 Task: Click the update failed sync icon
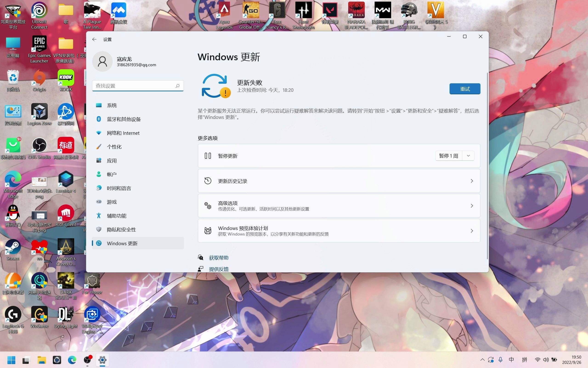(216, 86)
